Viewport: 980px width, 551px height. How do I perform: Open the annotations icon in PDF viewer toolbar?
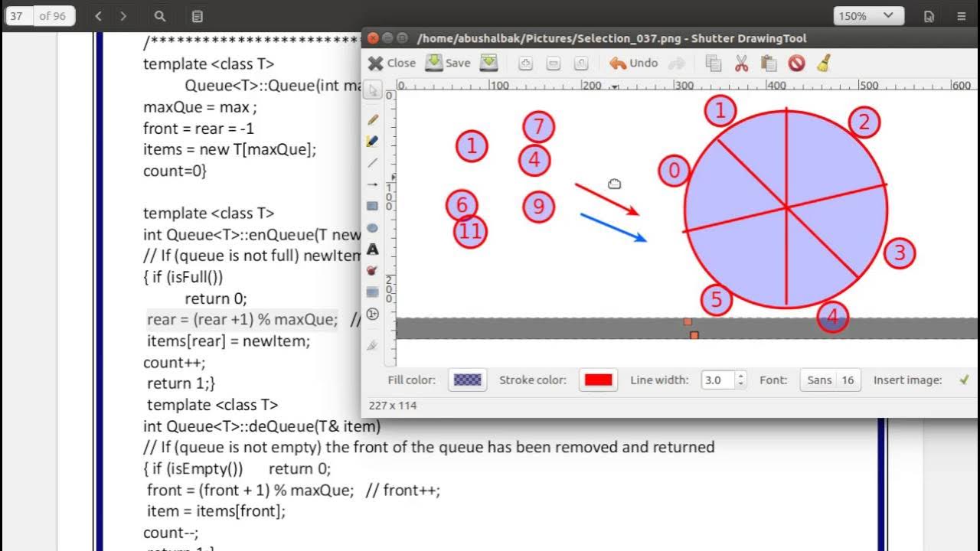(x=197, y=16)
